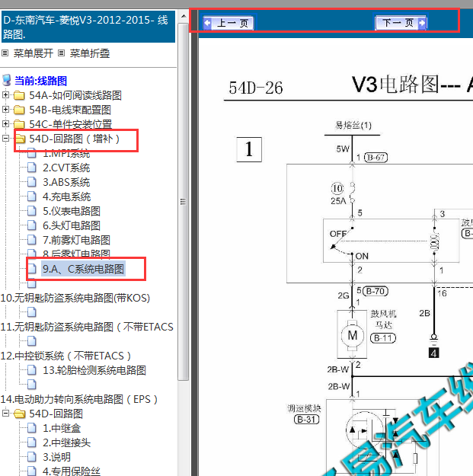Open 5.仪表电路图 document

(x=72, y=211)
